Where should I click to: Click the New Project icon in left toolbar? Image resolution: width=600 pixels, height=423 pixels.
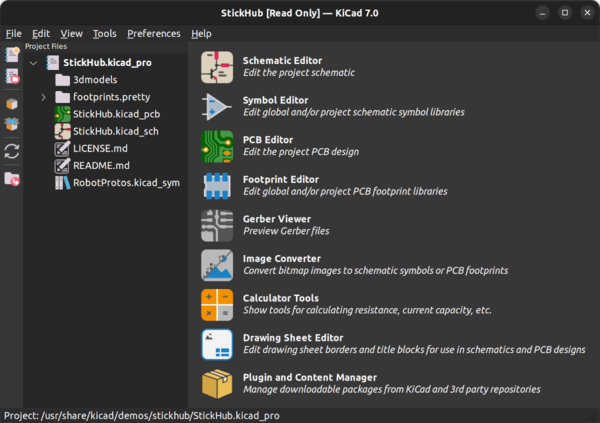(x=12, y=55)
